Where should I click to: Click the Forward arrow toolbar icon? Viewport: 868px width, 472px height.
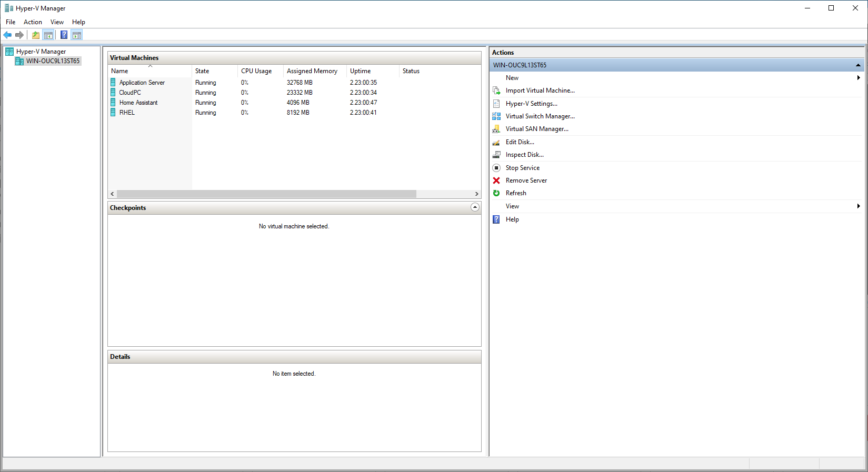(19, 35)
